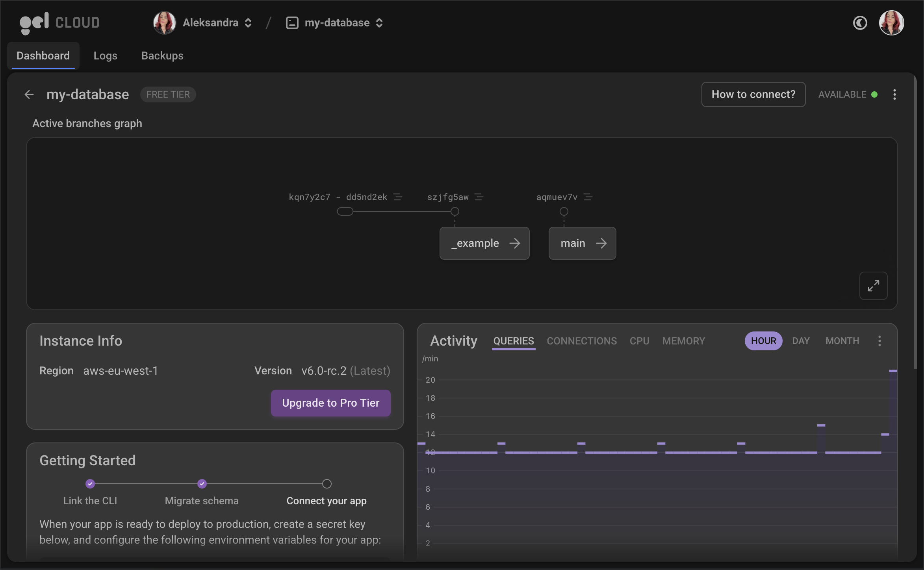The width and height of the screenshot is (924, 570).
Task: Select the CPU activity tab
Action: (639, 341)
